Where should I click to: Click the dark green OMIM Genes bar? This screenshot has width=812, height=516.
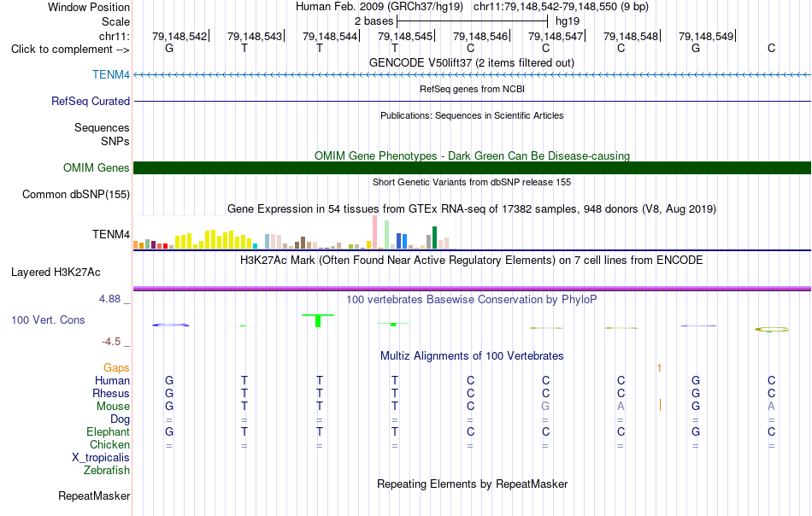[472, 167]
